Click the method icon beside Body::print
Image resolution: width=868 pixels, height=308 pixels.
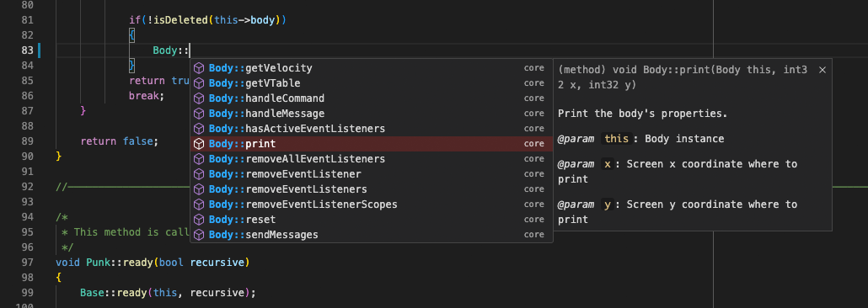(x=199, y=144)
